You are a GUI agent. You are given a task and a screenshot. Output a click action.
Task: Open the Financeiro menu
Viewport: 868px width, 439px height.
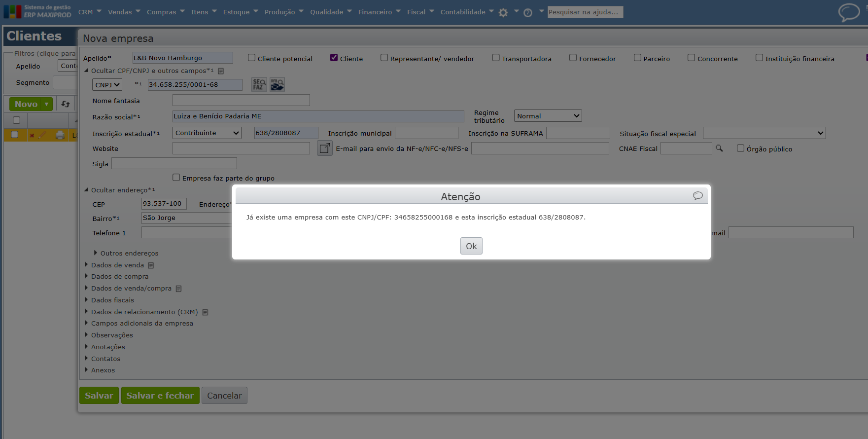click(380, 12)
